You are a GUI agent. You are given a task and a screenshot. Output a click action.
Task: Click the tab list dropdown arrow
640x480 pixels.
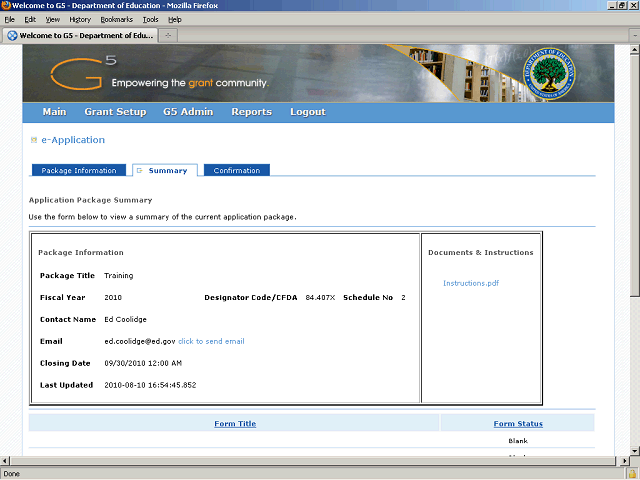pos(635,36)
